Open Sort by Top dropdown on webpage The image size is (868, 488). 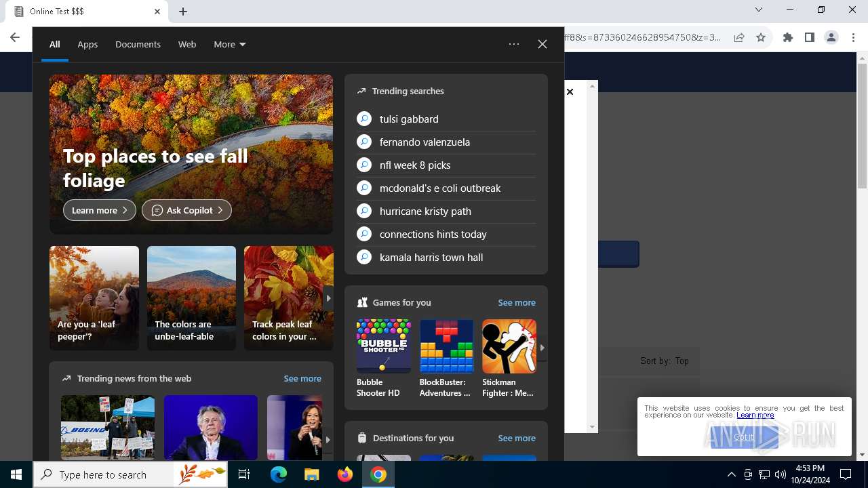pyautogui.click(x=665, y=361)
